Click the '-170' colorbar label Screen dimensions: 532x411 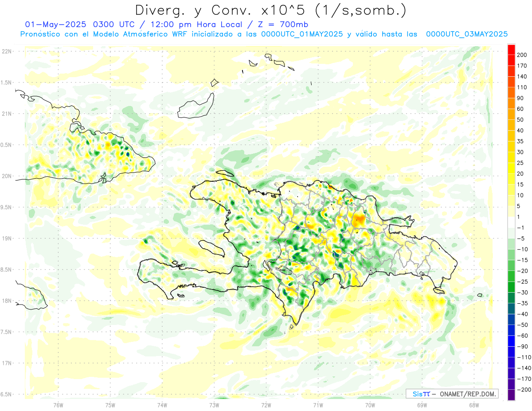click(x=524, y=379)
